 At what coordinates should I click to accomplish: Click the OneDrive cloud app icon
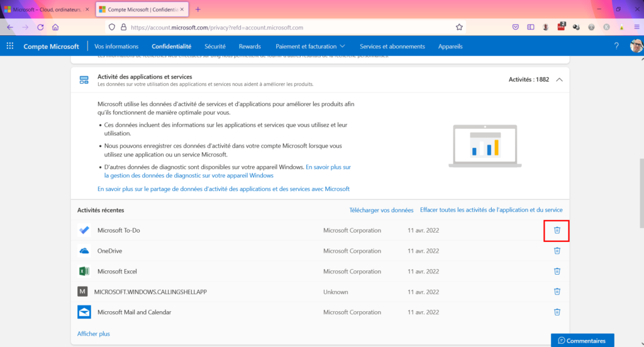click(x=84, y=250)
